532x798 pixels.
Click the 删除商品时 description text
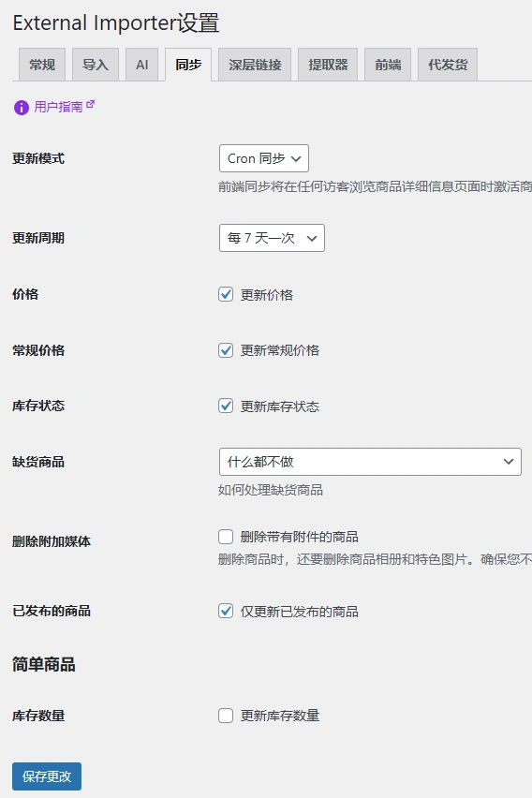tap(376, 559)
